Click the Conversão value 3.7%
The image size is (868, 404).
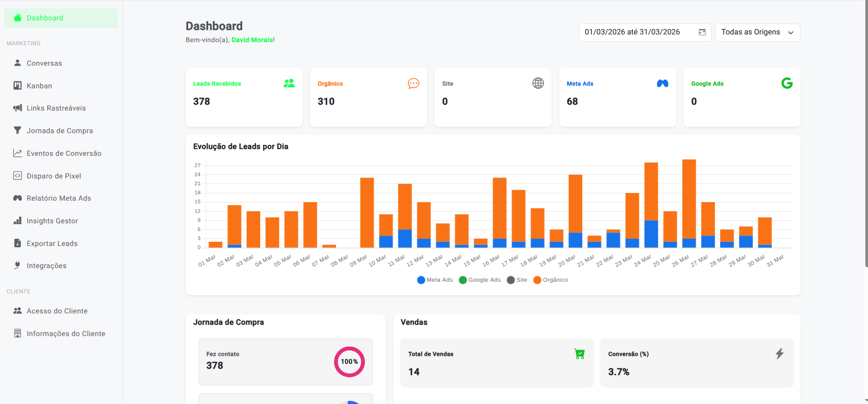619,372
